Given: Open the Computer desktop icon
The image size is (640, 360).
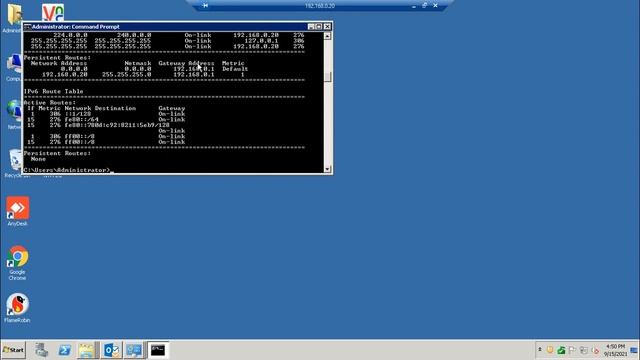Looking at the screenshot, I should click(15, 67).
